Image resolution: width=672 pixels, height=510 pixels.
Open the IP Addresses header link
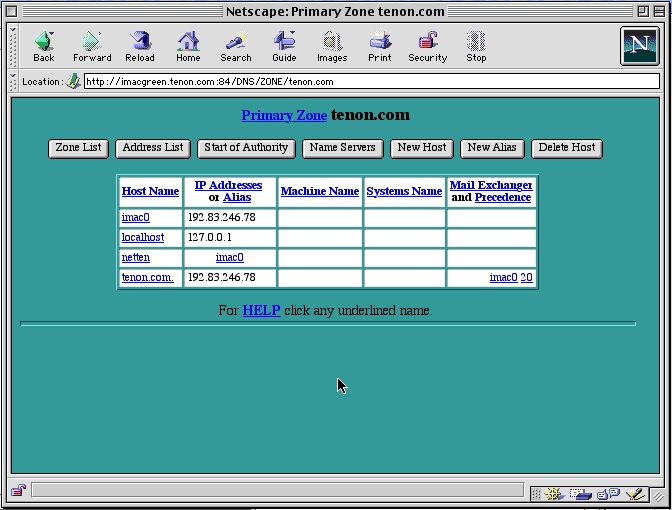click(228, 185)
